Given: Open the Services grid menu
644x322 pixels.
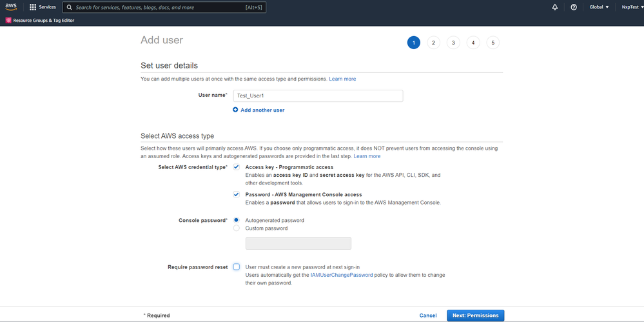Looking at the screenshot, I should 33,7.
